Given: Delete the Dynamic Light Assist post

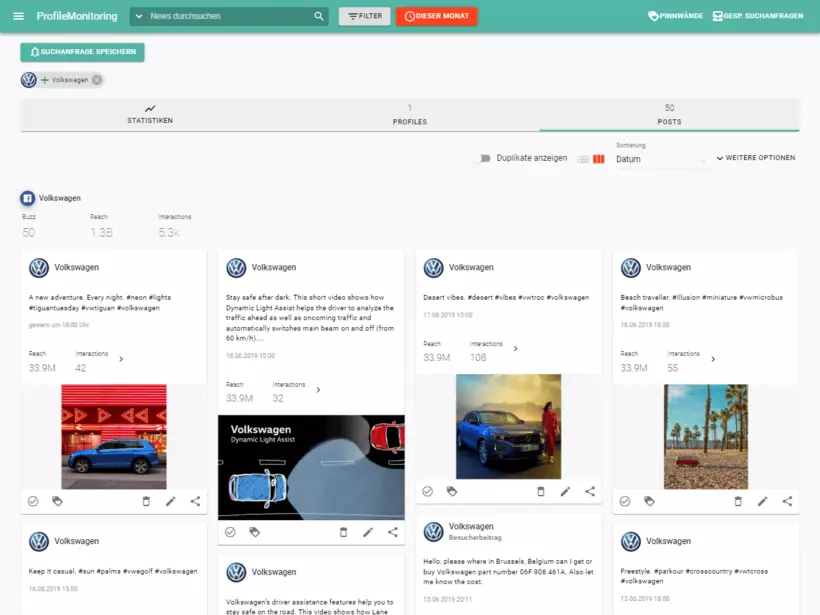Looking at the screenshot, I should click(x=344, y=532).
